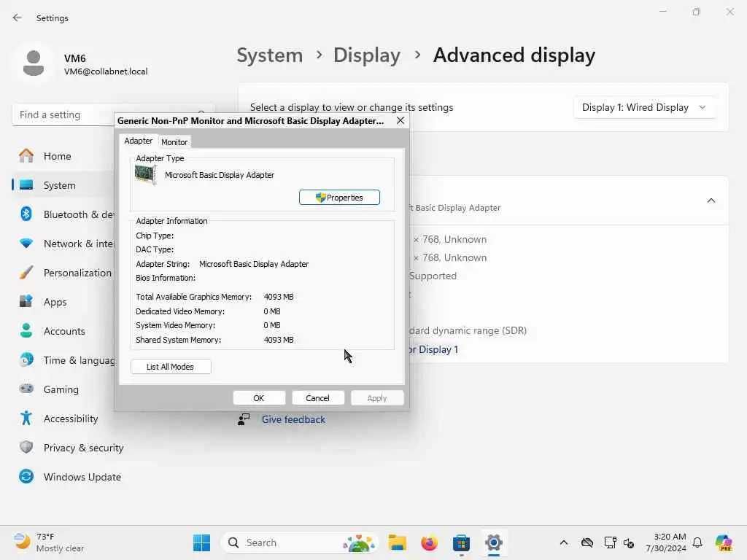Close the adapter properties dialog
747x560 pixels.
[x=400, y=120]
